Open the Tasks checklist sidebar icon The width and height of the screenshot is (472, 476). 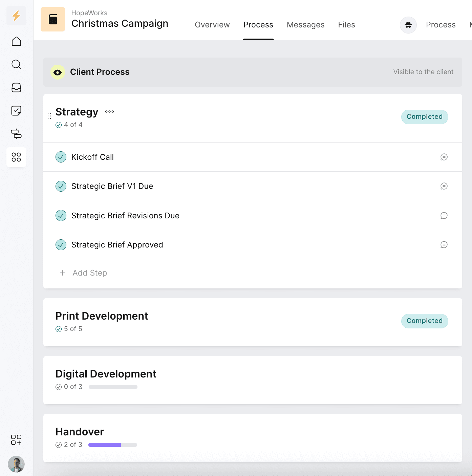(16, 111)
